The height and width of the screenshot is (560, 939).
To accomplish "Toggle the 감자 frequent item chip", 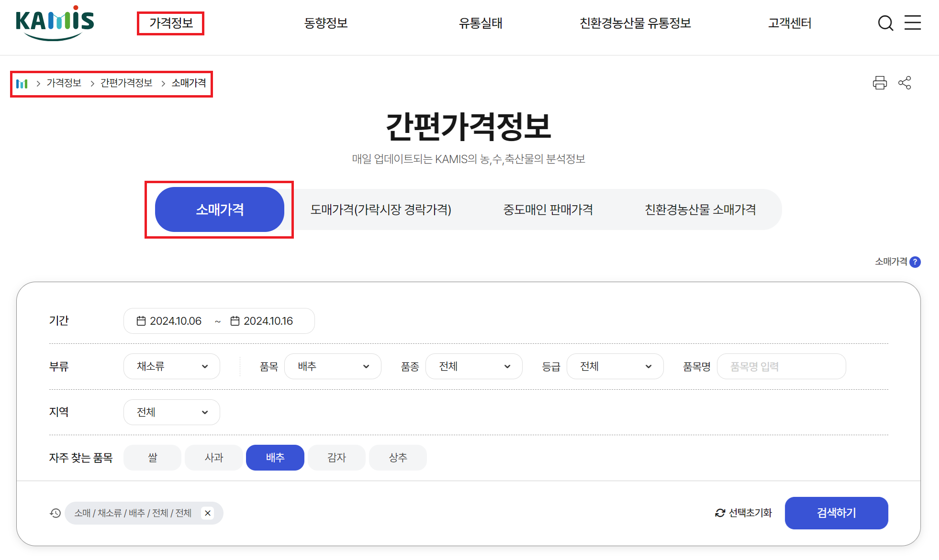I will (x=336, y=458).
